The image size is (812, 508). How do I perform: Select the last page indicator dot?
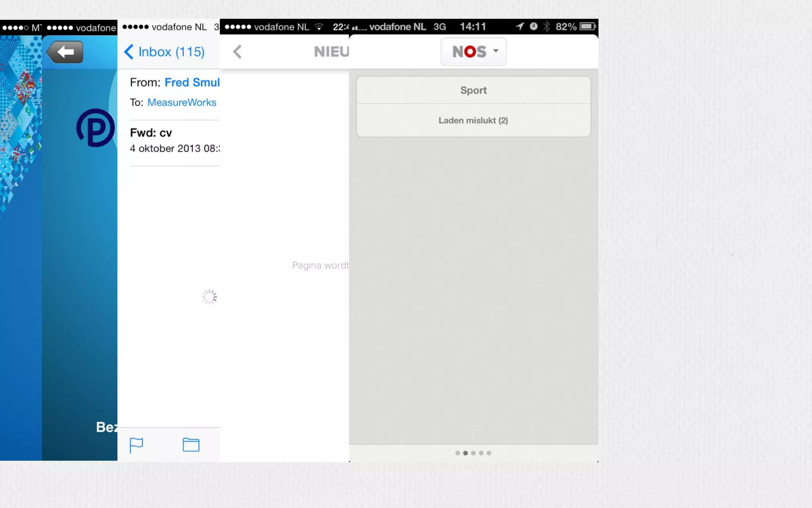pyautogui.click(x=489, y=453)
